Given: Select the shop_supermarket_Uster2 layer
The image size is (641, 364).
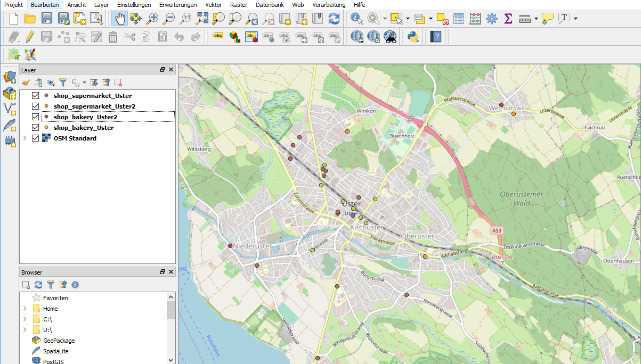Looking at the screenshot, I should point(94,106).
